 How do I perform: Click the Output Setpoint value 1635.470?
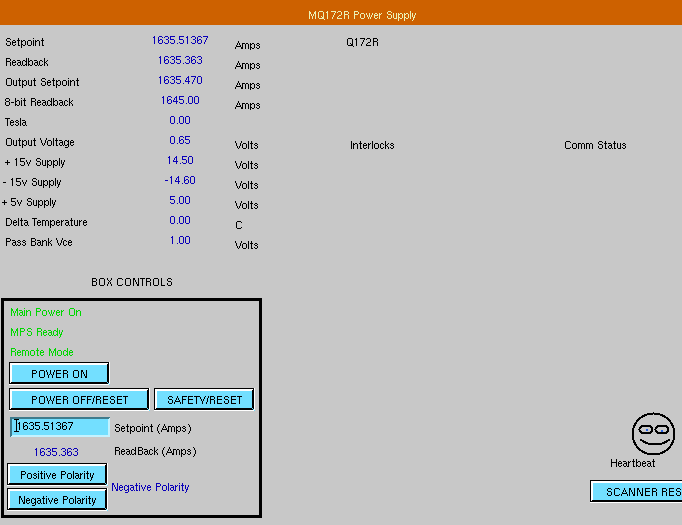[180, 80]
